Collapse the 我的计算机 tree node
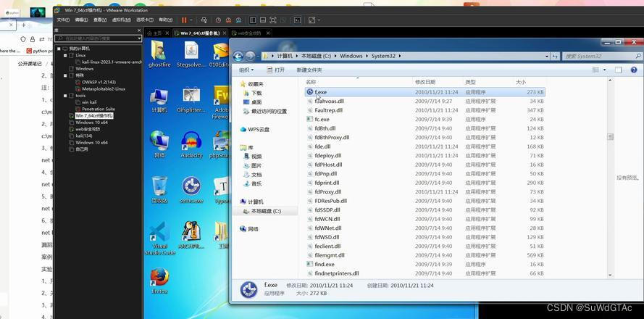Screen dimensions: 644x319 point(59,49)
